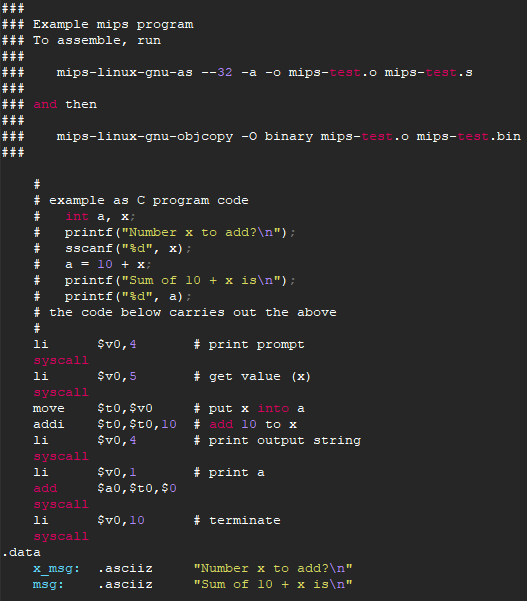
Task: Click the '$t0,$v0' operands
Action: point(125,409)
